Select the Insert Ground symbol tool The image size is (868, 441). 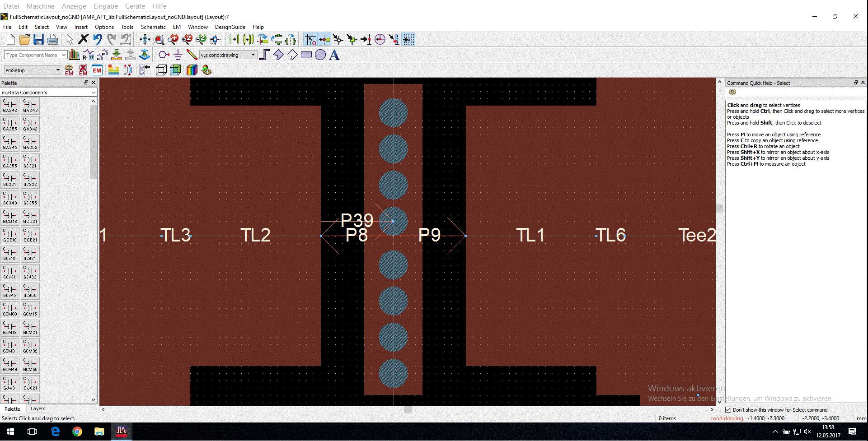[178, 55]
